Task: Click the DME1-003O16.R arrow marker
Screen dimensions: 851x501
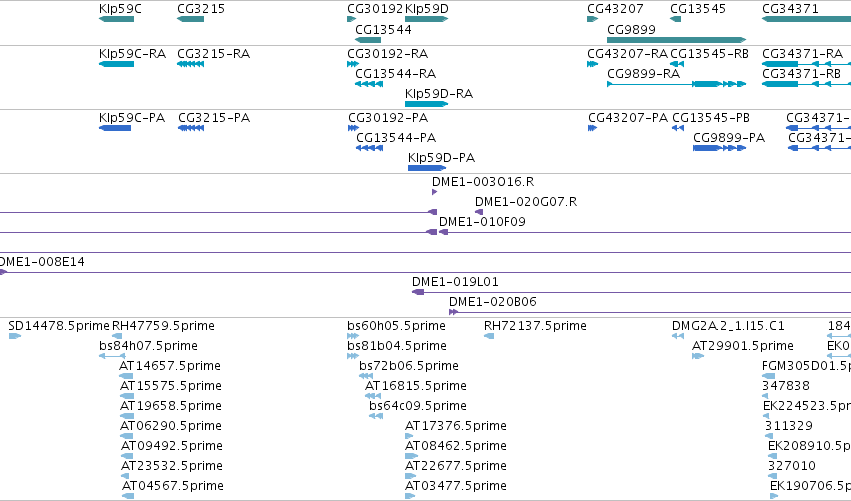Action: pyautogui.click(x=434, y=192)
